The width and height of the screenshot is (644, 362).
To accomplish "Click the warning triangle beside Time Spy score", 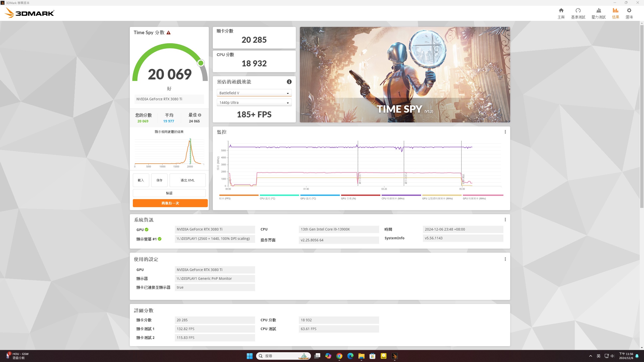I will point(169,33).
